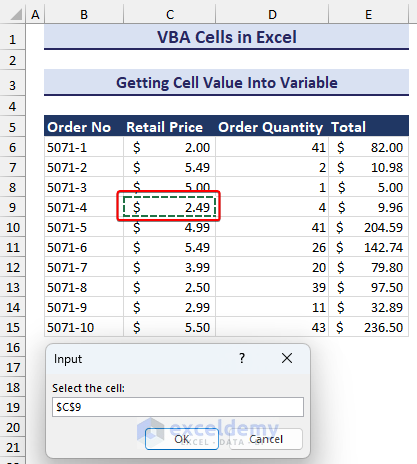Image resolution: width=417 pixels, height=464 pixels.
Task: Click the Retail Price header cell
Action: coord(169,127)
